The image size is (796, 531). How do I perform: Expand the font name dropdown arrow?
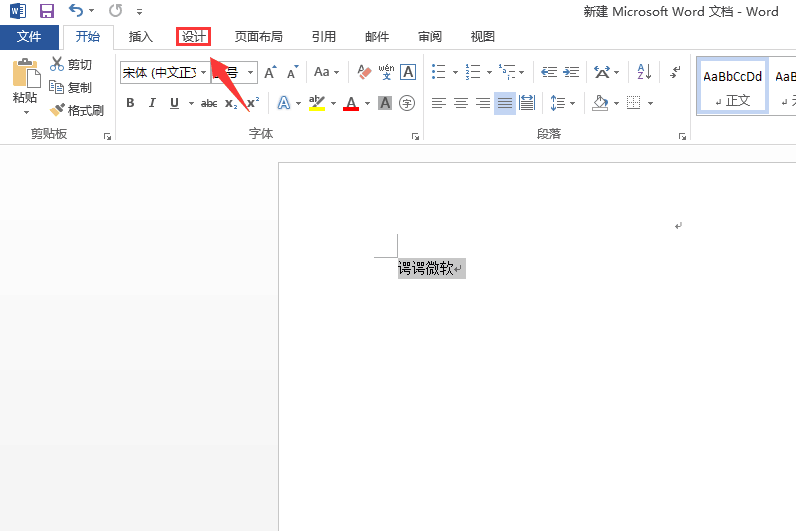point(204,73)
